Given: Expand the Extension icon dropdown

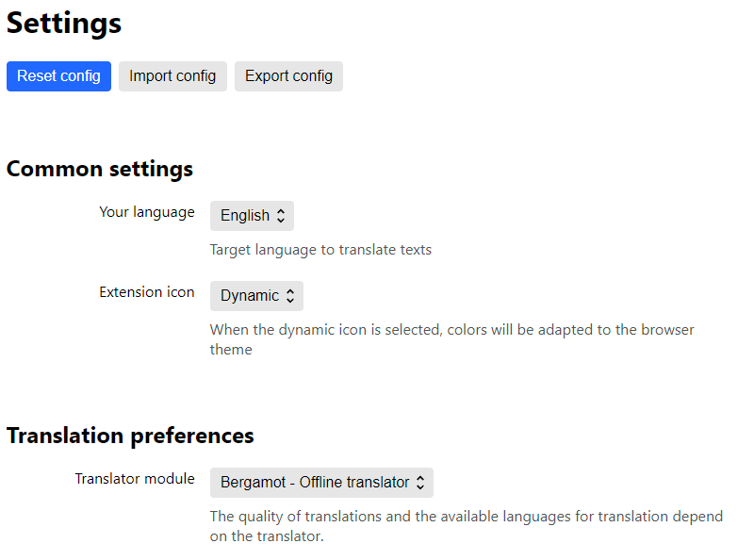Looking at the screenshot, I should 256,296.
